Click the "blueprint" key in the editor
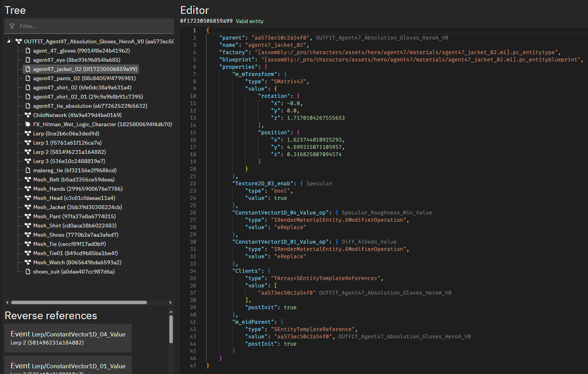 point(237,59)
